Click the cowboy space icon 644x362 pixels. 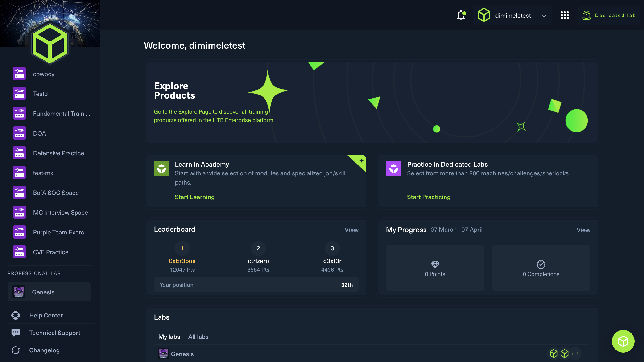(19, 74)
